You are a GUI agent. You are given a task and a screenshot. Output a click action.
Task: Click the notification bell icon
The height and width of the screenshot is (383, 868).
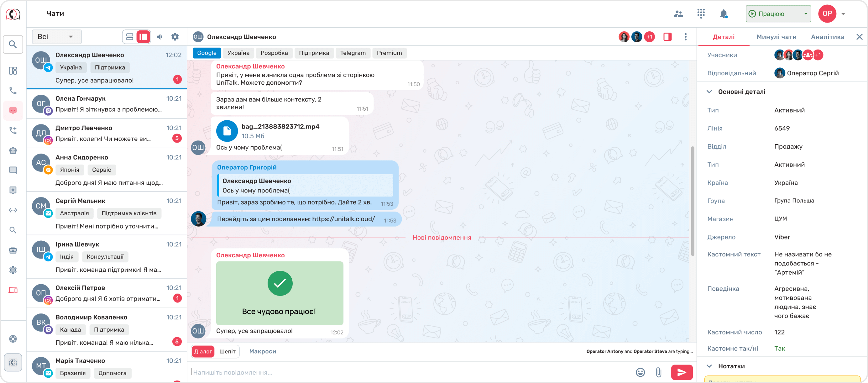pos(723,14)
